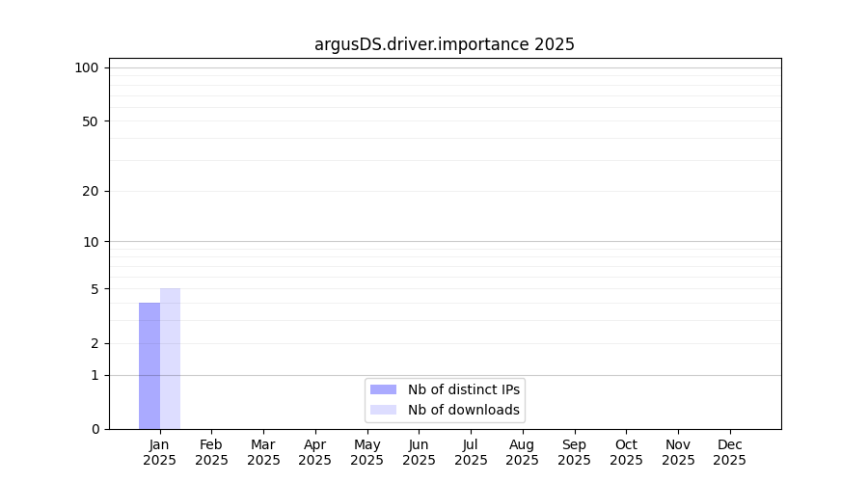This screenshot has height=482, width=868.
Task: Click the lighter downloads bar for January
Action: (170, 359)
